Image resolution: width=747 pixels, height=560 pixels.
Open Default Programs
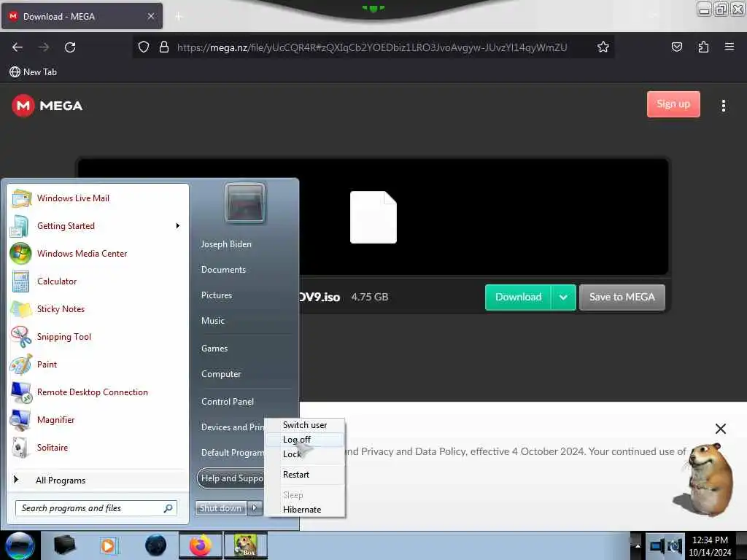tap(232, 452)
